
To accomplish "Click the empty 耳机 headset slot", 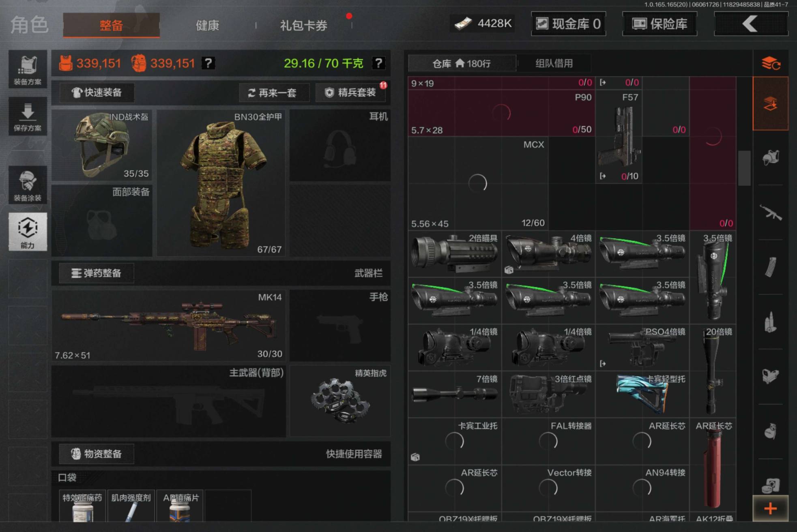I will [x=340, y=145].
